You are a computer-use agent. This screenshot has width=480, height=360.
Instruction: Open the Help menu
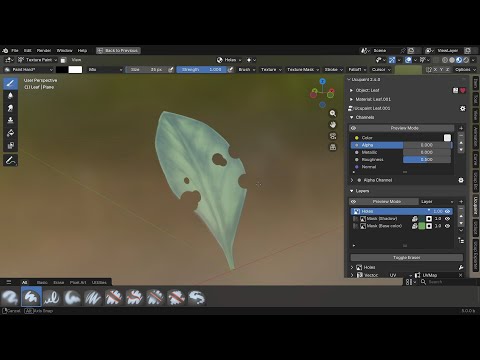tap(82, 51)
